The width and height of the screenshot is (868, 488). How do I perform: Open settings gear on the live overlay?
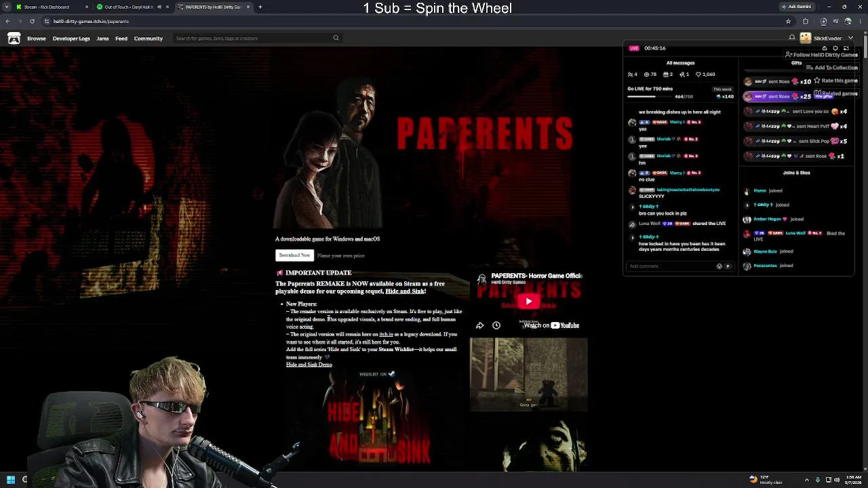[x=835, y=48]
